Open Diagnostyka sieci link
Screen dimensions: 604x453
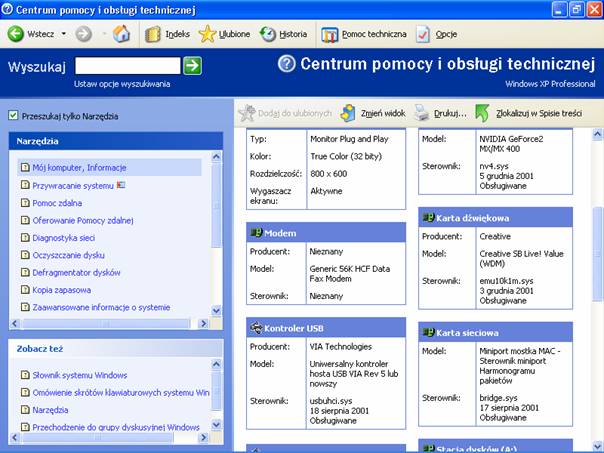[64, 238]
